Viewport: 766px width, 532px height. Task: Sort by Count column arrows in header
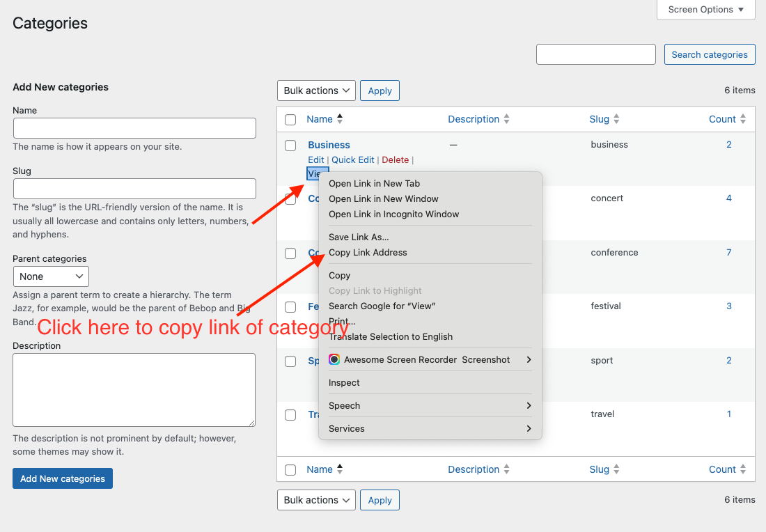tap(743, 119)
